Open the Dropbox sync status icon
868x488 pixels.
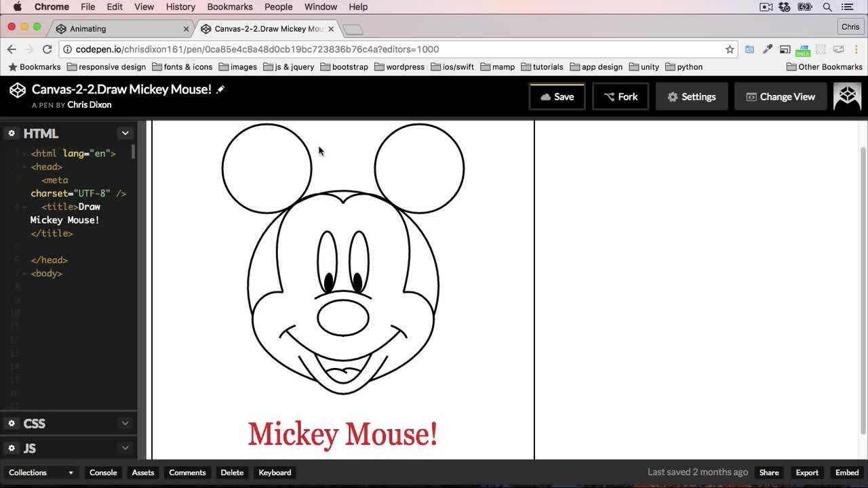(785, 7)
